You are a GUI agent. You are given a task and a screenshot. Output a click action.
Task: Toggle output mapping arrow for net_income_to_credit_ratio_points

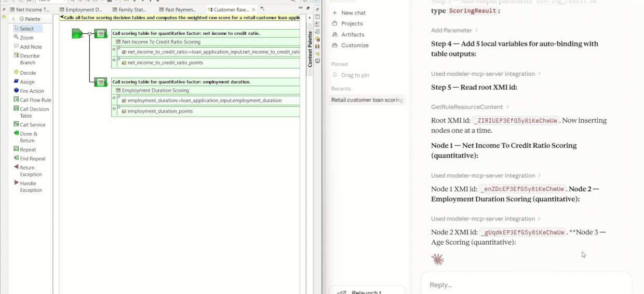click(114, 60)
